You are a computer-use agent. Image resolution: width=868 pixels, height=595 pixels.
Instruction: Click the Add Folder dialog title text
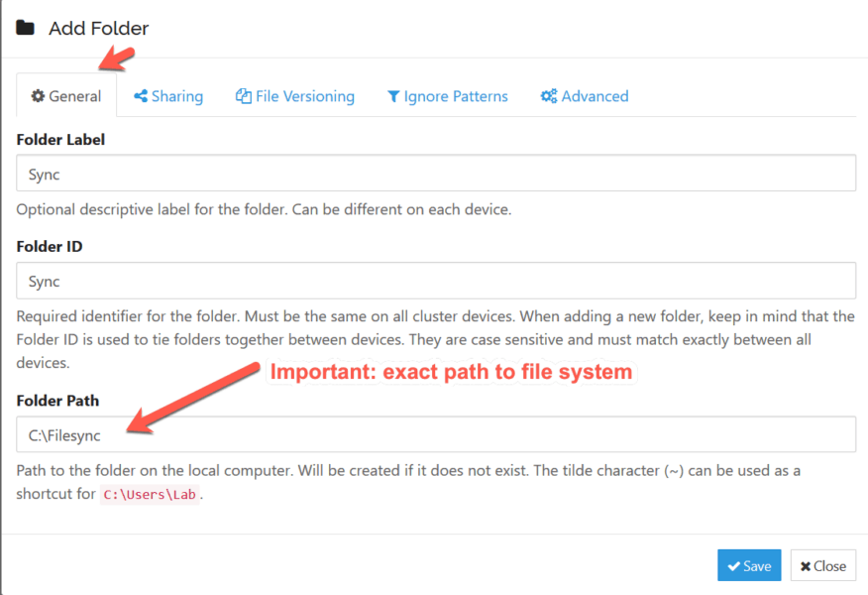pos(99,28)
